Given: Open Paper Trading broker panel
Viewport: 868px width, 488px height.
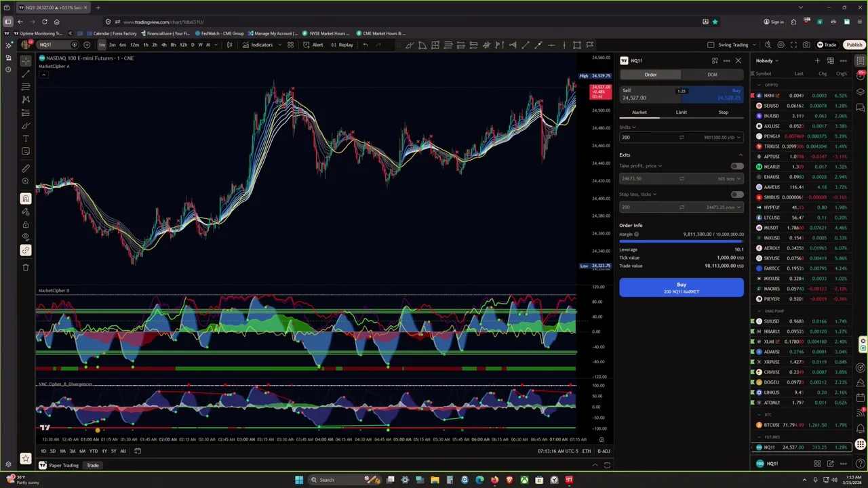Looking at the screenshot, I should pos(59,465).
